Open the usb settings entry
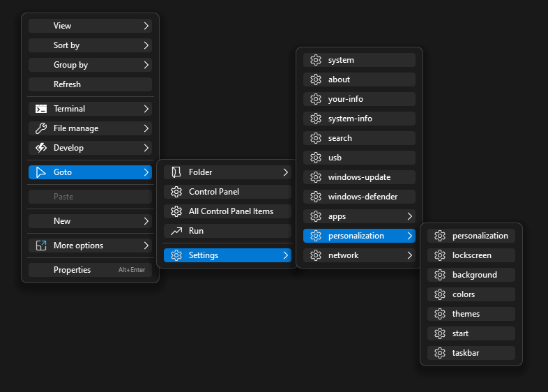The width and height of the screenshot is (548, 392). pyautogui.click(x=359, y=158)
